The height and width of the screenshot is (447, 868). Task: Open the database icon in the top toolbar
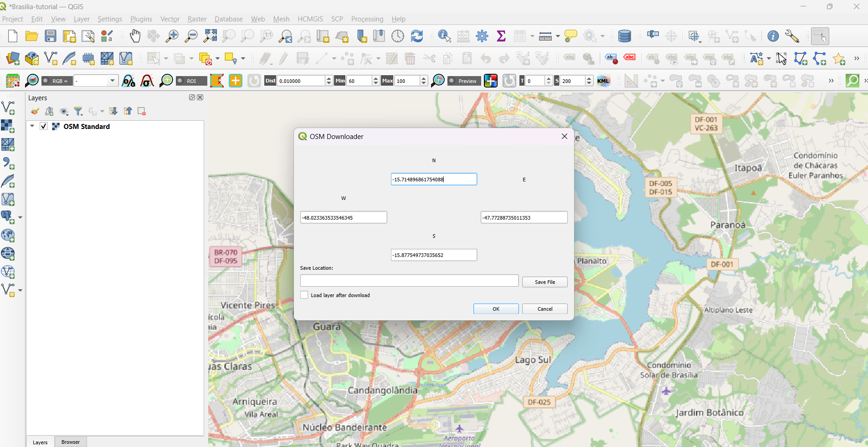point(625,36)
